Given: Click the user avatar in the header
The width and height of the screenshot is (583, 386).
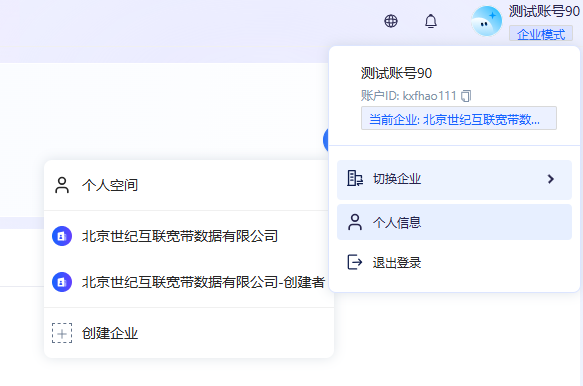Looking at the screenshot, I should [486, 21].
